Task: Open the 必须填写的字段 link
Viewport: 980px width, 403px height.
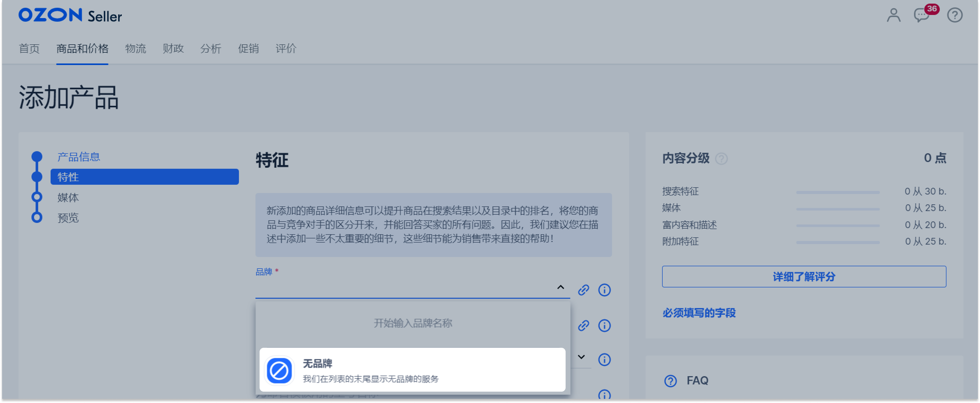Action: 699,313
